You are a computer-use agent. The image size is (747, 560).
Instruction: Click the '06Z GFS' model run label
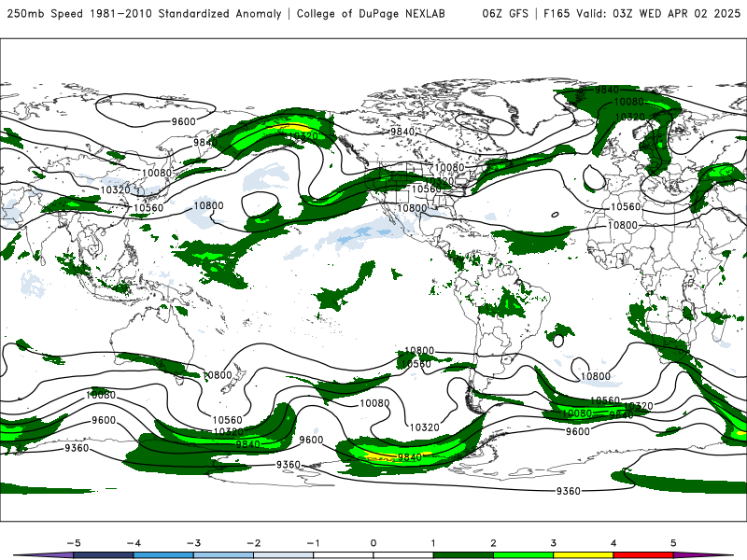tap(505, 14)
